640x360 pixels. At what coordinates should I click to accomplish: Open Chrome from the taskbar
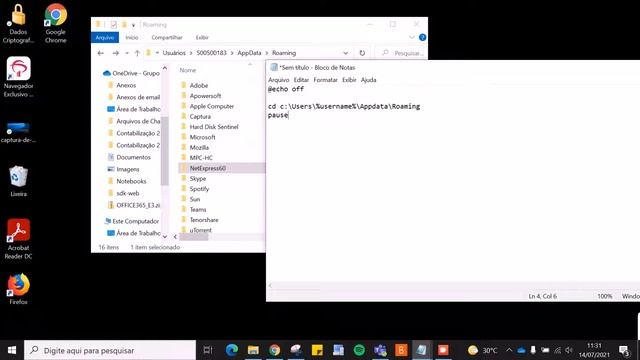pyautogui.click(x=274, y=350)
